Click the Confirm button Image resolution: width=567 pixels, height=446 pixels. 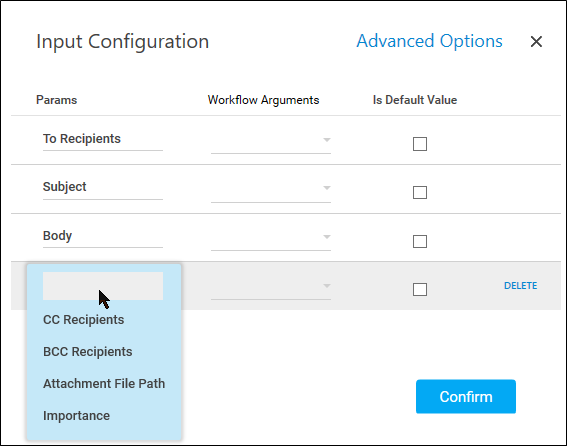(x=466, y=396)
